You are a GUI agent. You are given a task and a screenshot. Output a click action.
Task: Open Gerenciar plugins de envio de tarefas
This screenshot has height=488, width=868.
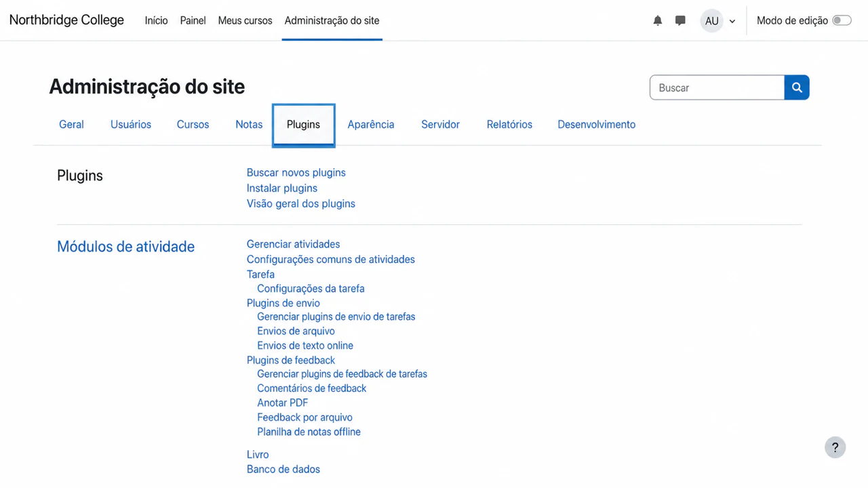(336, 317)
